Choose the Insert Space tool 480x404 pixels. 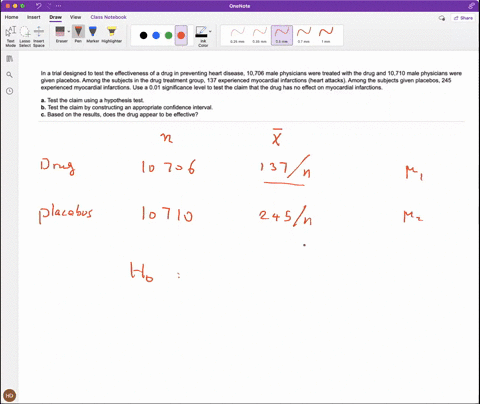coord(39,36)
